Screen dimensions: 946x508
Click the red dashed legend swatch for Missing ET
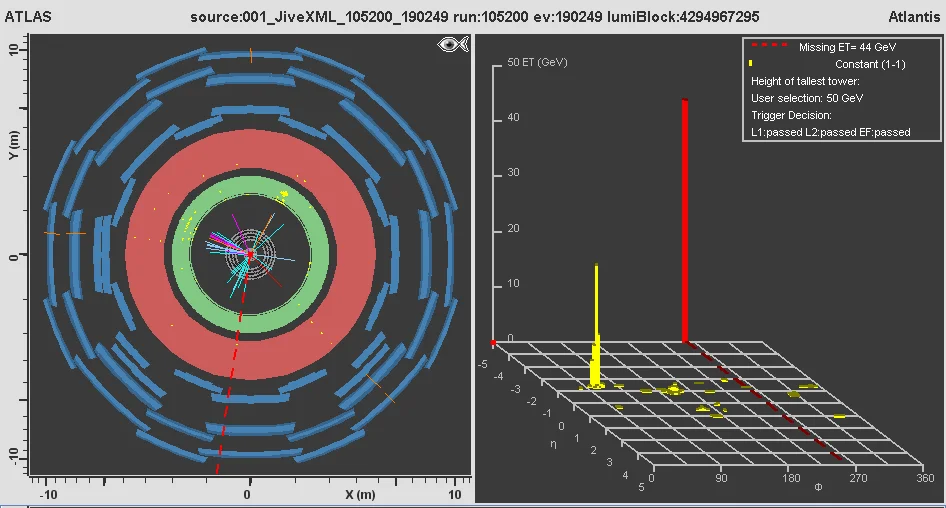coord(770,47)
